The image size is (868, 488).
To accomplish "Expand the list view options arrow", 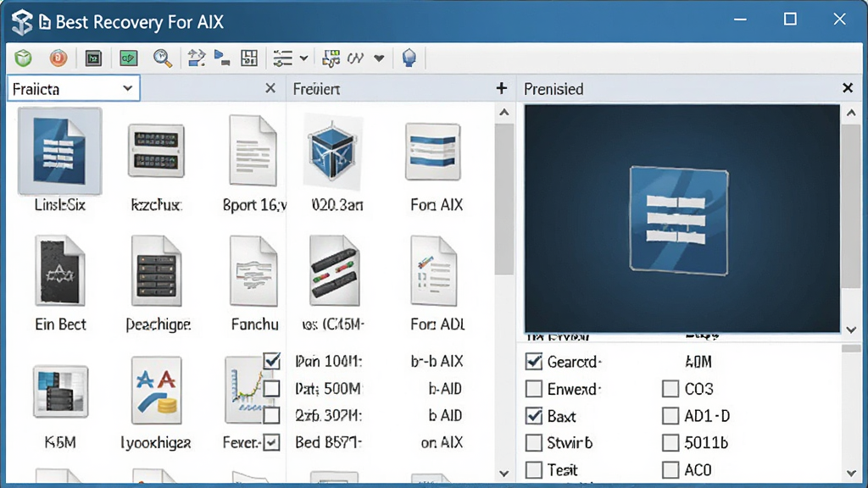I will [304, 58].
